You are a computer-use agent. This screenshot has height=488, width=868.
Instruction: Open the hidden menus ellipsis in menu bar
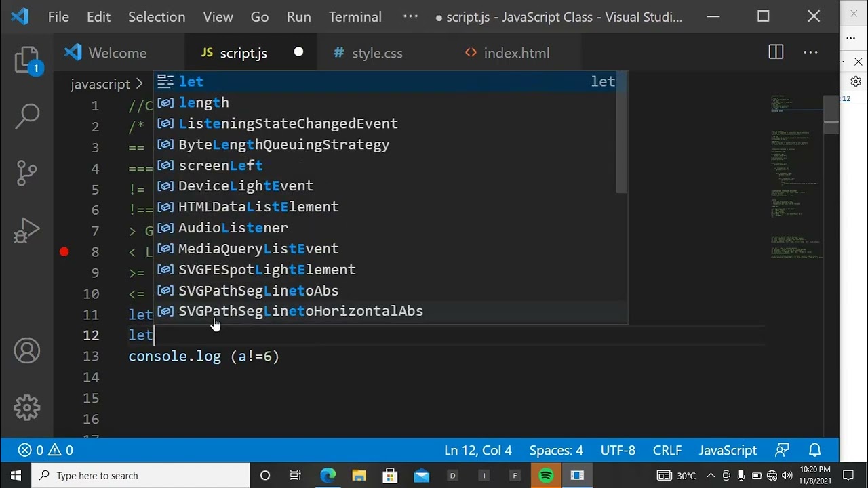point(410,16)
